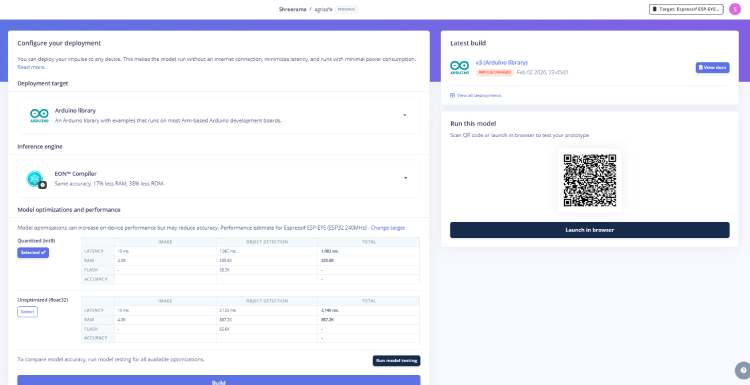Screen dimensions: 750x385
Task: Click the Model optimizations and performance heading
Action: (69, 209)
